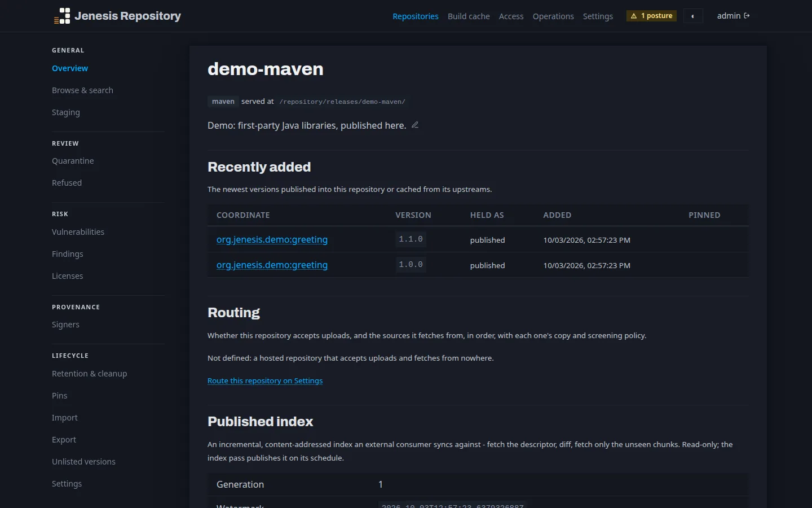
Task: Open the Licenses page
Action: click(68, 276)
